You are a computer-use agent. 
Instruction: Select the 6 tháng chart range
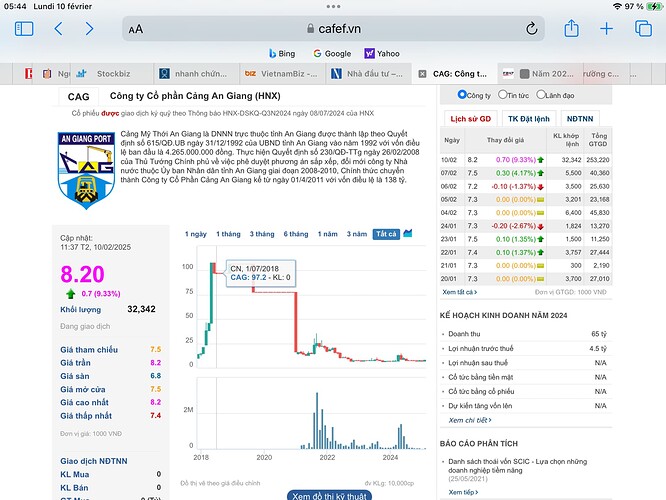click(296, 234)
